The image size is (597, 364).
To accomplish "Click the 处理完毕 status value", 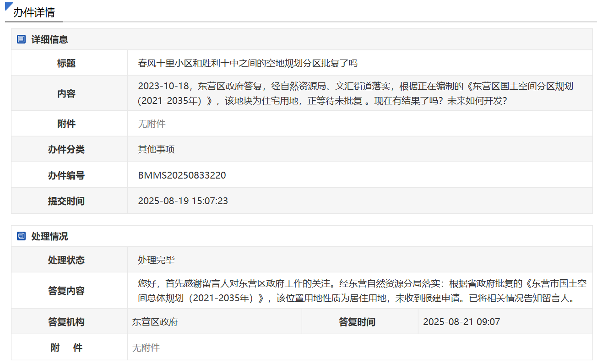I will pos(156,260).
